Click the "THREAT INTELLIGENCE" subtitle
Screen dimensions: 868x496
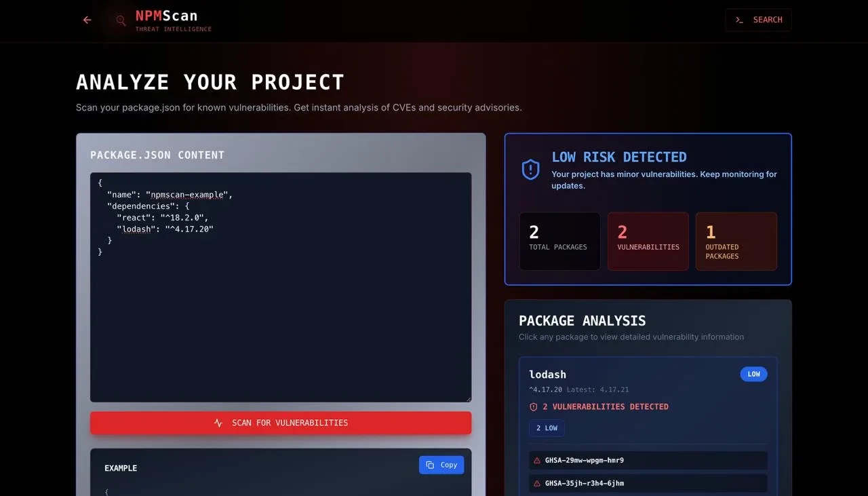tap(174, 29)
